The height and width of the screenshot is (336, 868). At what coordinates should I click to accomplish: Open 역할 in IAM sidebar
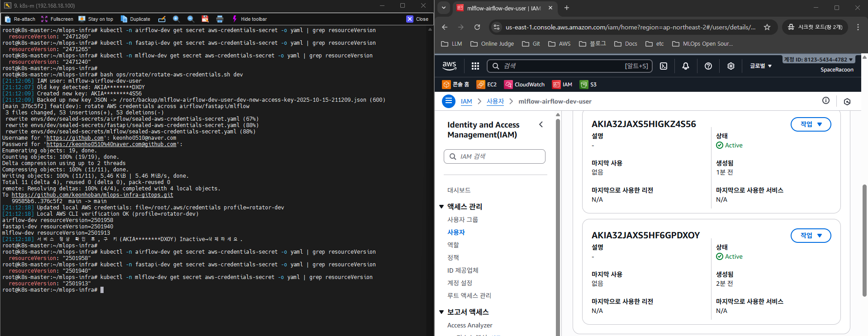pyautogui.click(x=453, y=245)
